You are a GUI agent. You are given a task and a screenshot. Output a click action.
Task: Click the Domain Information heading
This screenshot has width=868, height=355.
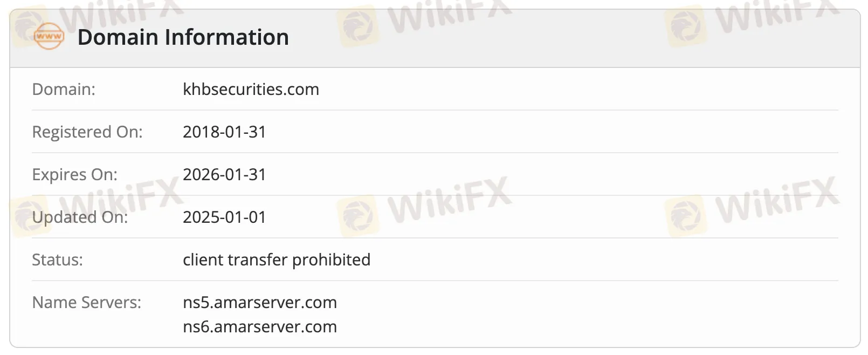click(x=183, y=37)
